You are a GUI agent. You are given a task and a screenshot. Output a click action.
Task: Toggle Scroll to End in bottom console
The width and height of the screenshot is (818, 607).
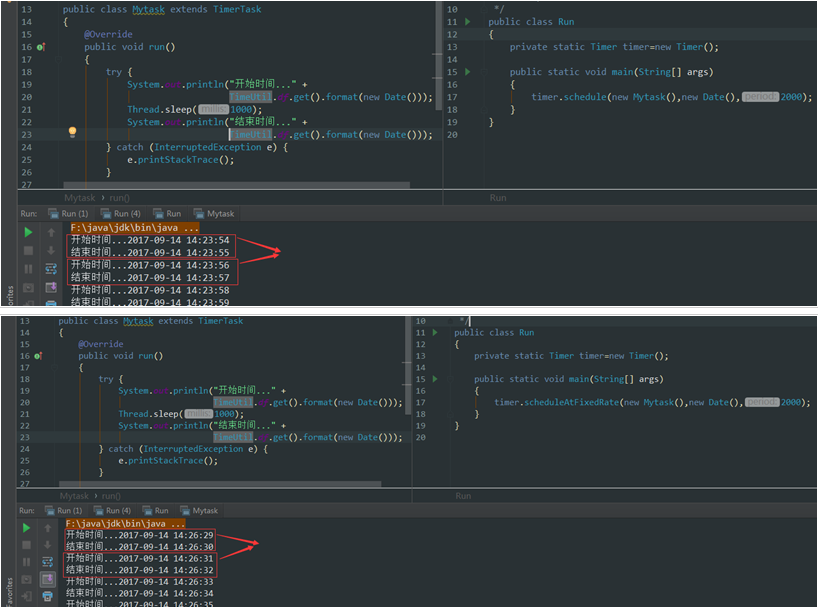(48, 578)
